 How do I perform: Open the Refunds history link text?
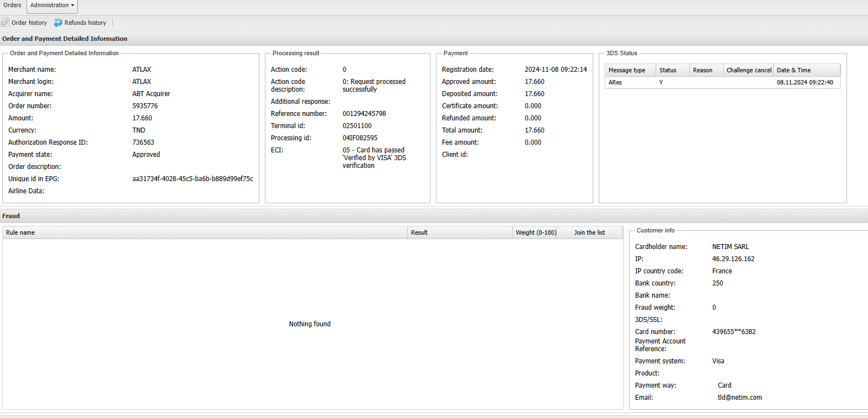click(x=85, y=23)
